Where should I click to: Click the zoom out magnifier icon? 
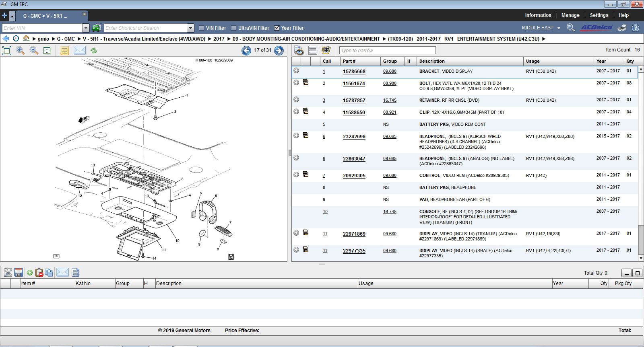click(34, 50)
